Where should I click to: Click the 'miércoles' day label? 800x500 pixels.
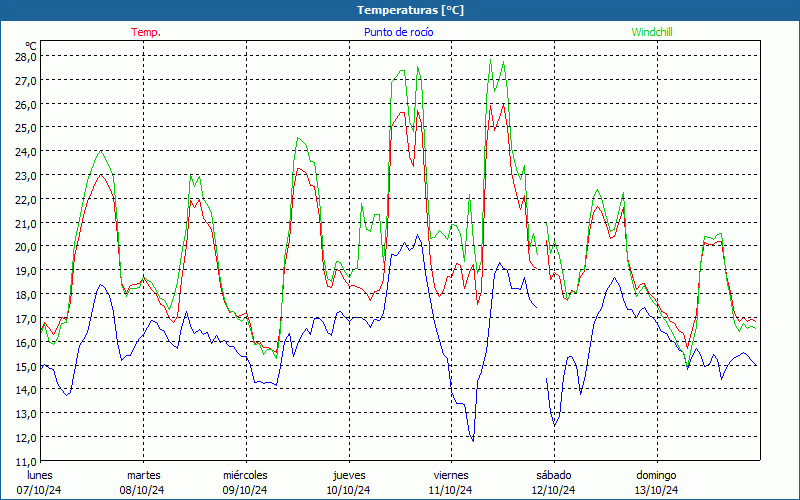tap(245, 475)
